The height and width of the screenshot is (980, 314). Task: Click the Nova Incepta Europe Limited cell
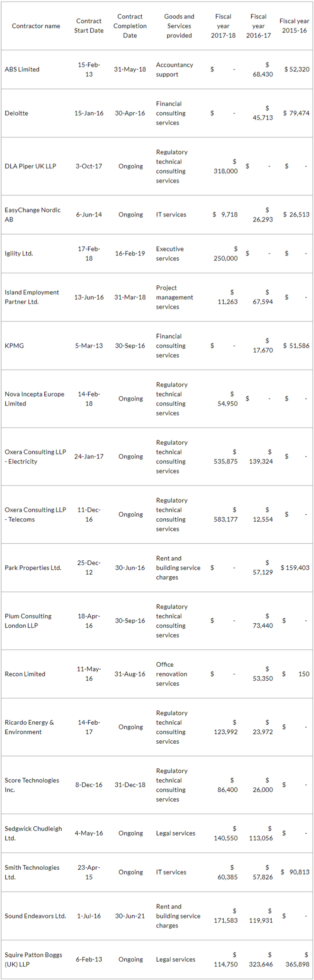[x=35, y=399]
